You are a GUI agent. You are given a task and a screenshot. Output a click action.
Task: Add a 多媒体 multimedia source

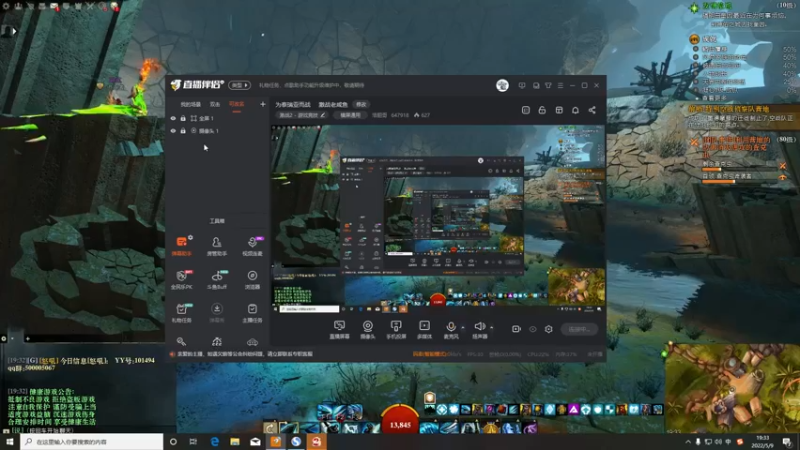[424, 329]
